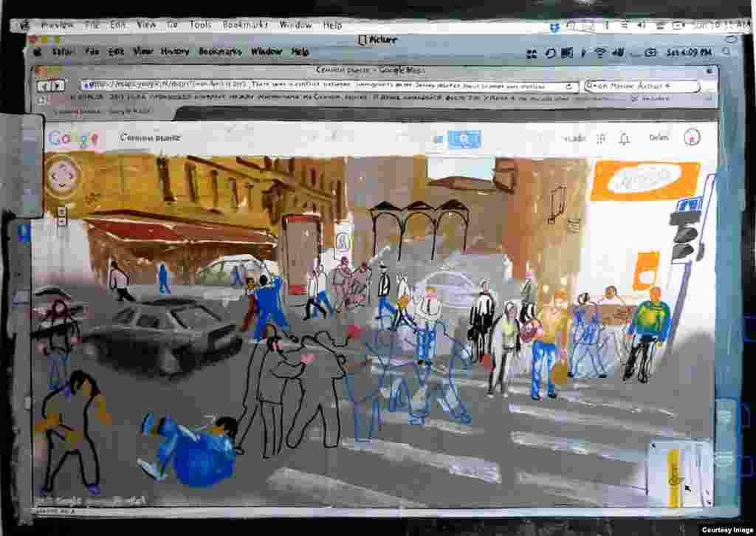Open the Tools menu in Preview
Screen dimensions: 756x536
pos(200,25)
